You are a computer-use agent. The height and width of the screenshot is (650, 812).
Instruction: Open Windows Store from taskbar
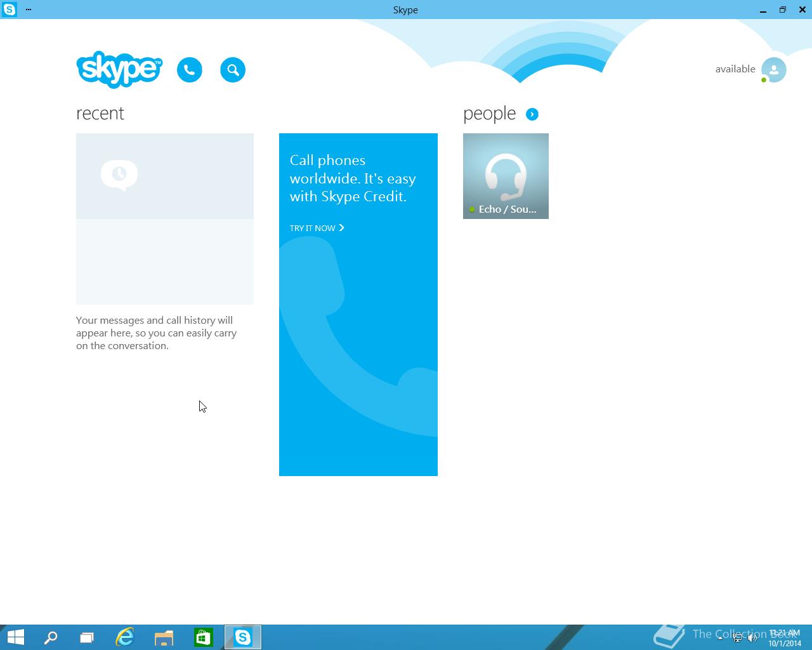(x=203, y=637)
